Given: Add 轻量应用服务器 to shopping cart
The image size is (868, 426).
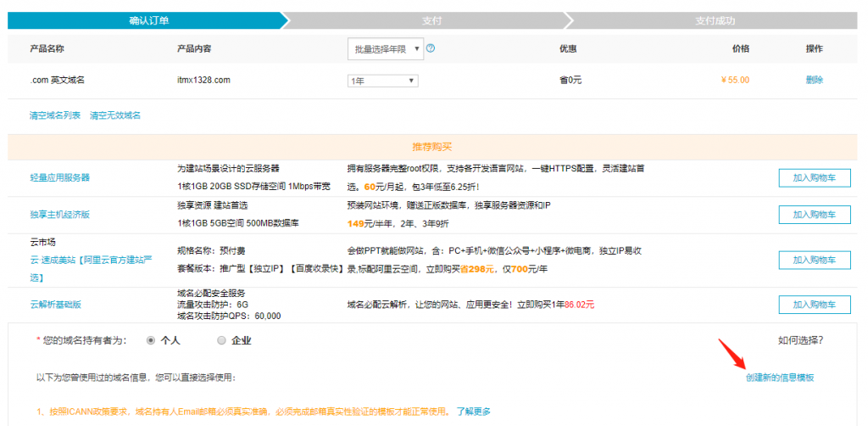Looking at the screenshot, I should point(814,177).
